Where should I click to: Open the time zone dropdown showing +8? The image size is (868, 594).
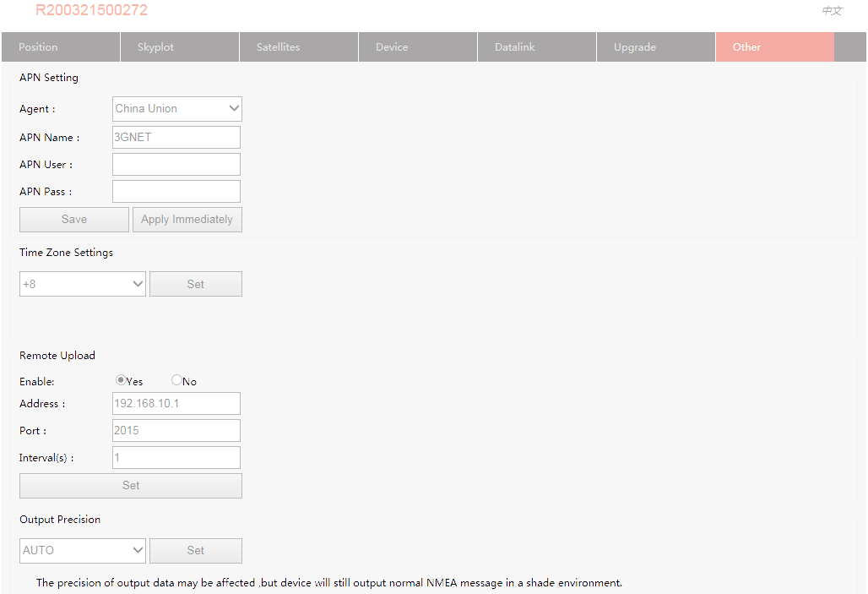(83, 284)
